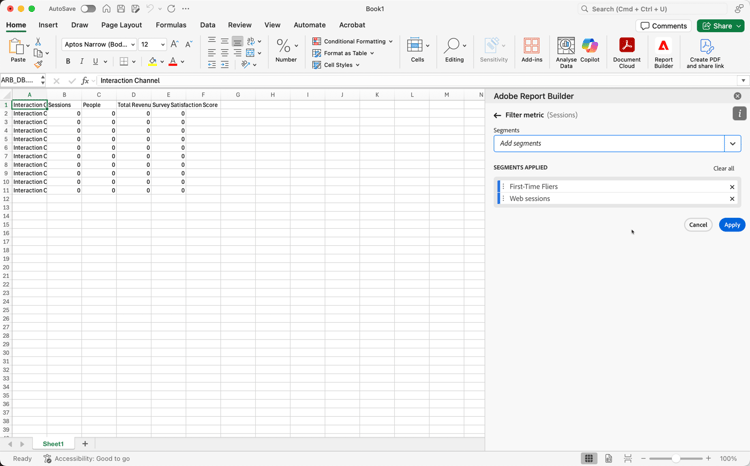
Task: Open Copilot from the ribbon
Action: [x=590, y=46]
